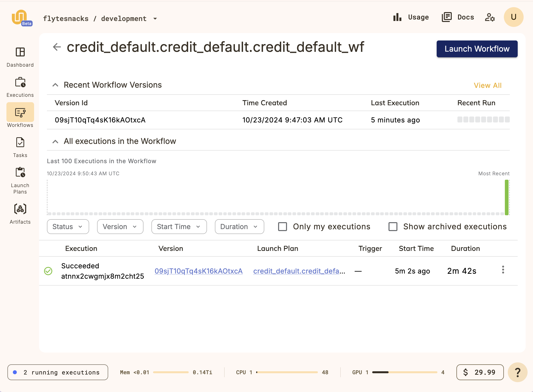533x392 pixels.
Task: Open the Duration filter dropdown
Action: pos(239,227)
